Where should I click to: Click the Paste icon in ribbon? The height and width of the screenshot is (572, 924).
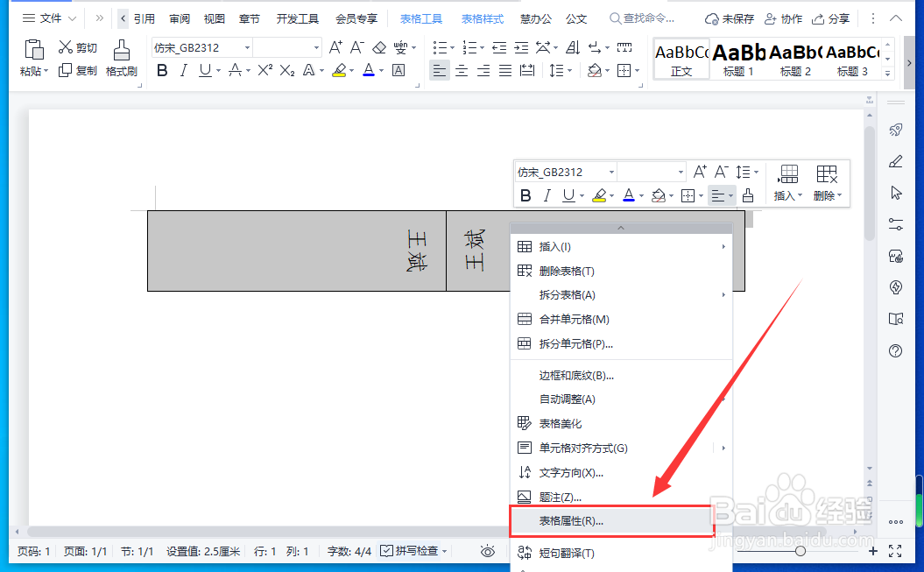(x=33, y=49)
